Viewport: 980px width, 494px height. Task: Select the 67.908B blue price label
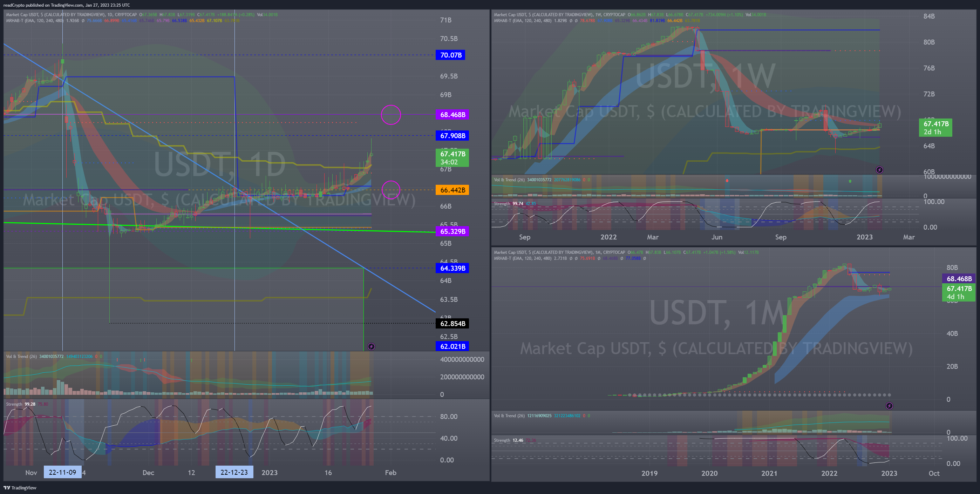pyautogui.click(x=452, y=135)
